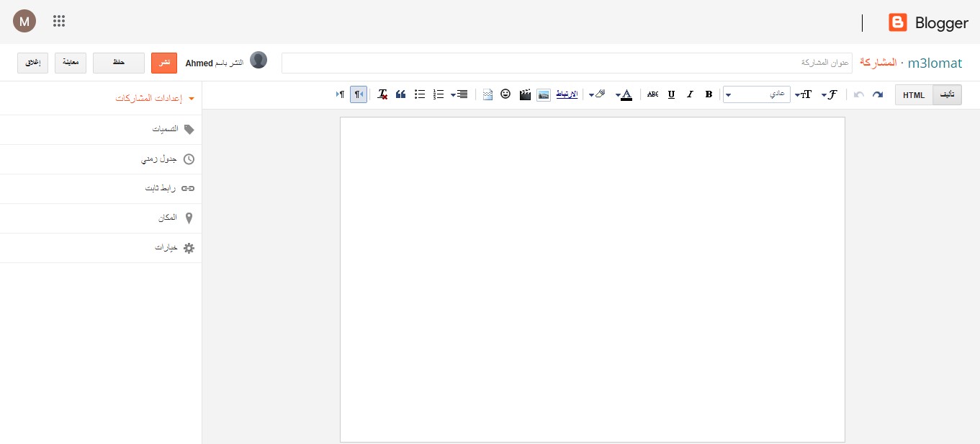Screen dimensions: 980x444
Task: Insert a special character emoji
Action: 505,94
